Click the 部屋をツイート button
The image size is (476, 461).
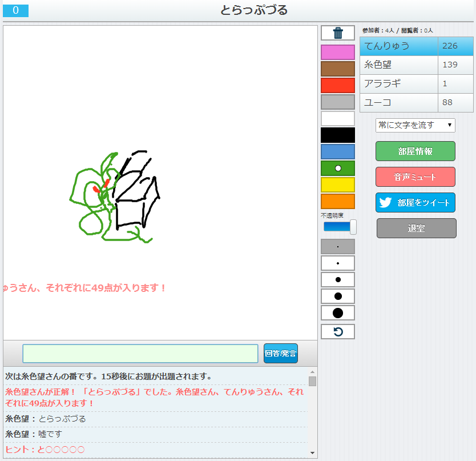point(415,202)
